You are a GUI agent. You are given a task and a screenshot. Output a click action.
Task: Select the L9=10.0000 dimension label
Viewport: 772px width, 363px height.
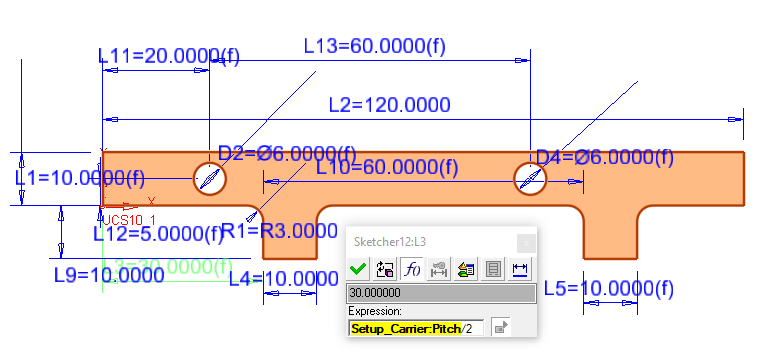[109, 275]
